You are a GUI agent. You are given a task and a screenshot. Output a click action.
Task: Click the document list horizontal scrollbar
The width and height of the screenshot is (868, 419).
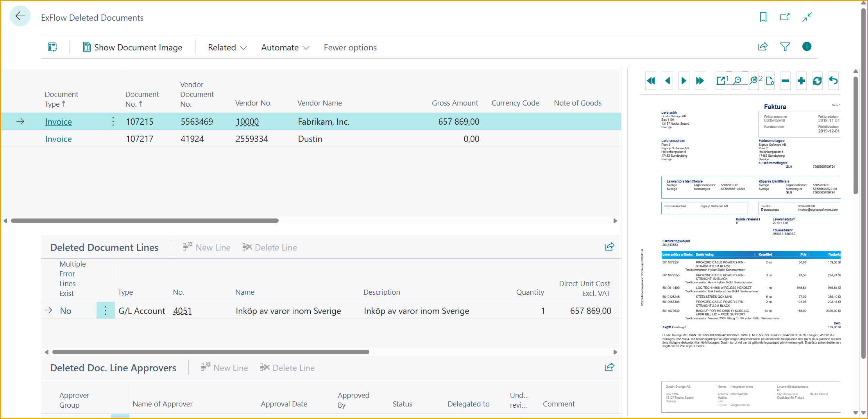point(145,221)
